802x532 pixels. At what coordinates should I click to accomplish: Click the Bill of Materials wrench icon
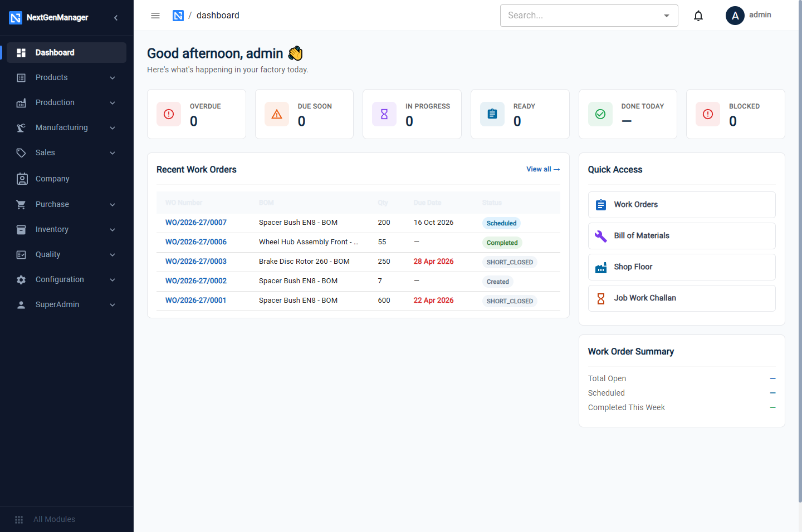click(601, 236)
